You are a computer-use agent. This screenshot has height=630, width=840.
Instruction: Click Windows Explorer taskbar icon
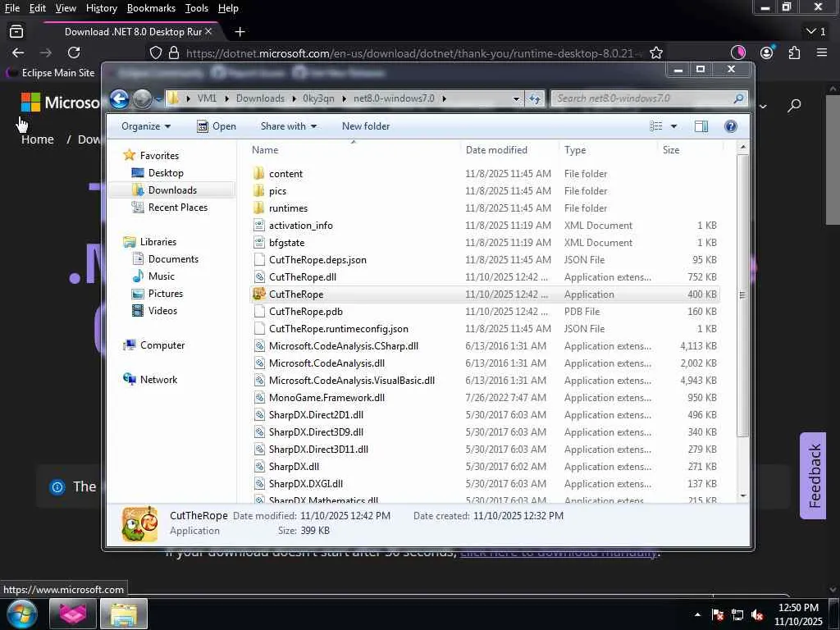coord(124,614)
